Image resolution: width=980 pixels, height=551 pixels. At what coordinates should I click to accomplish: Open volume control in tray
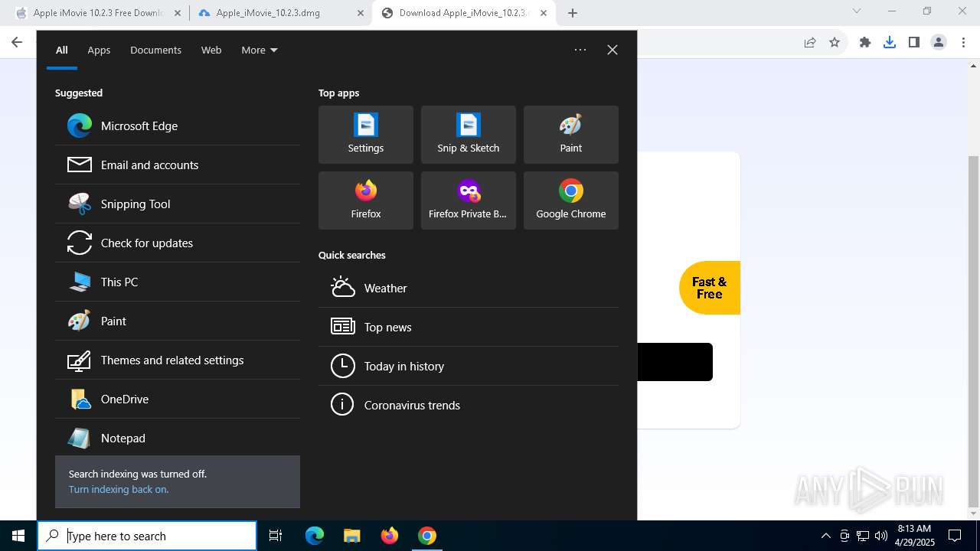click(881, 536)
